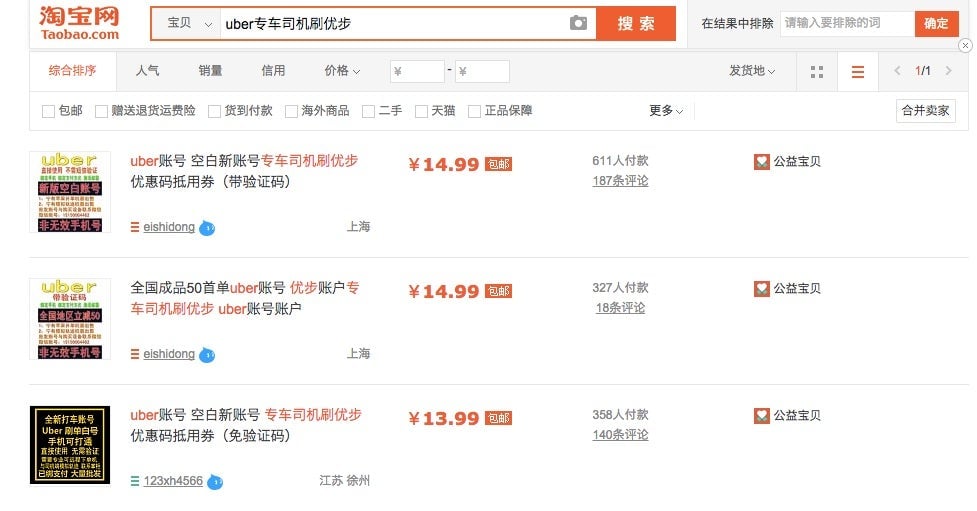The width and height of the screenshot is (977, 511).
Task: Go to next results page arrow
Action: tap(948, 71)
